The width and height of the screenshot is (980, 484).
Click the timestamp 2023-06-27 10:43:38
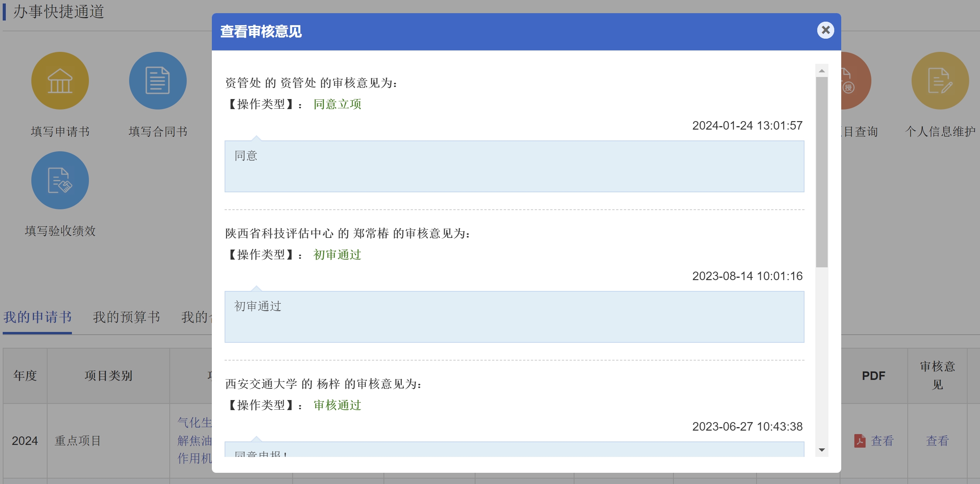[x=747, y=427]
